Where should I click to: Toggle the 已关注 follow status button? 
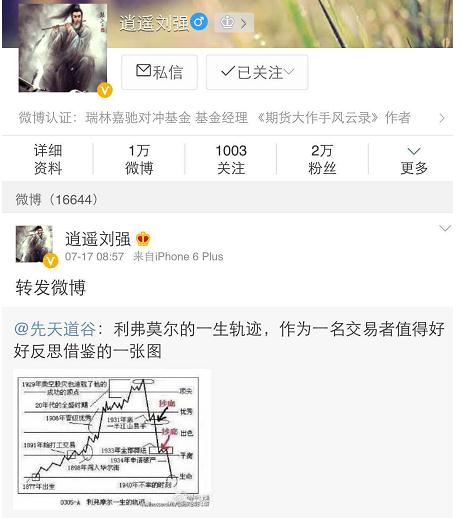click(x=257, y=72)
